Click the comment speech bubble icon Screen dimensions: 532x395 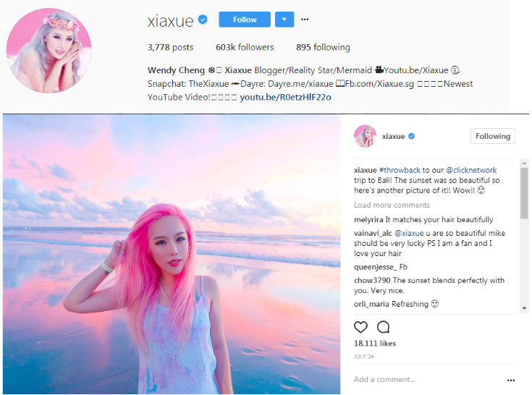[x=384, y=327]
